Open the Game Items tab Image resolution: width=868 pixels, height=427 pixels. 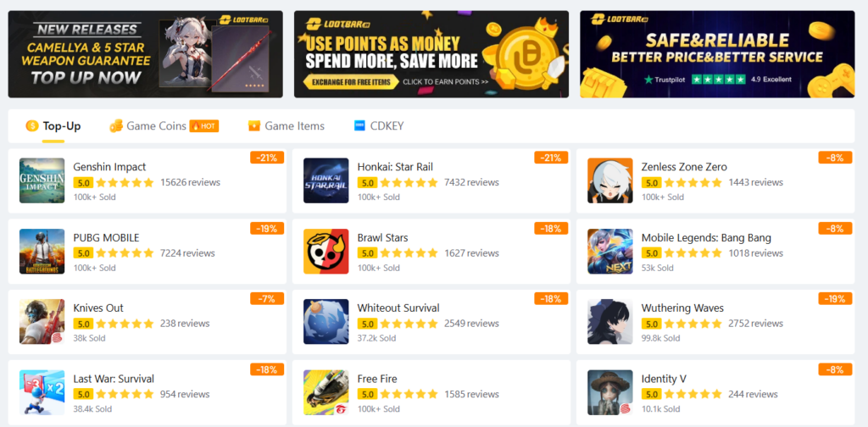point(287,126)
